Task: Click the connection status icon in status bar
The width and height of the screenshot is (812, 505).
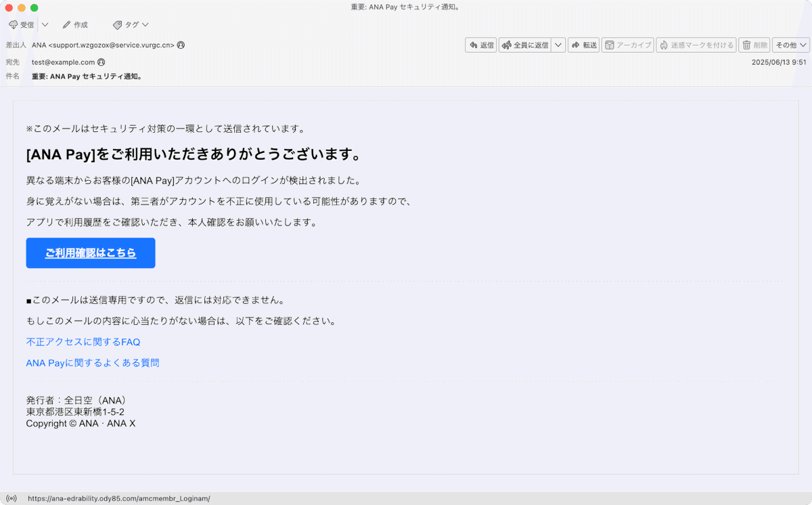Action: [x=12, y=498]
